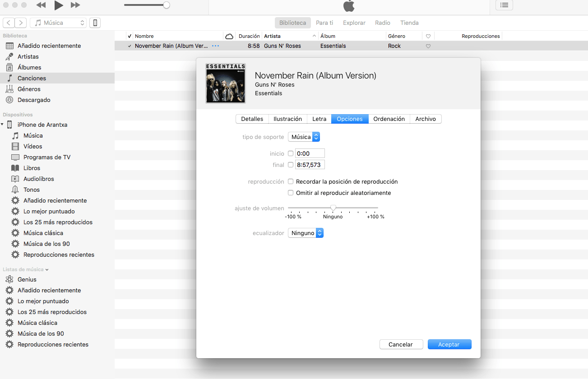
Task: Open the Música media selector dropdown
Action: tap(58, 23)
